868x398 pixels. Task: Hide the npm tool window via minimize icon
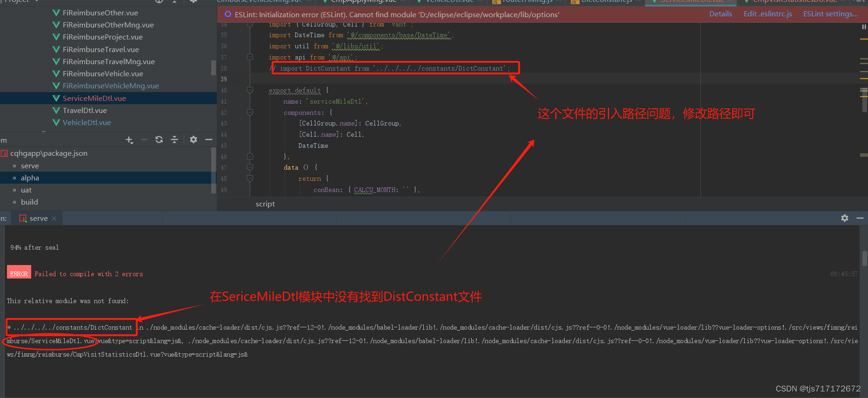[209, 139]
